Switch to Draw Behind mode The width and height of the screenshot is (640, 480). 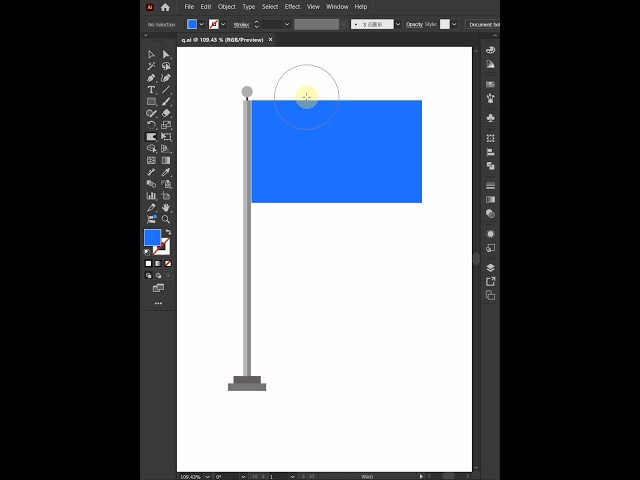(x=158, y=276)
